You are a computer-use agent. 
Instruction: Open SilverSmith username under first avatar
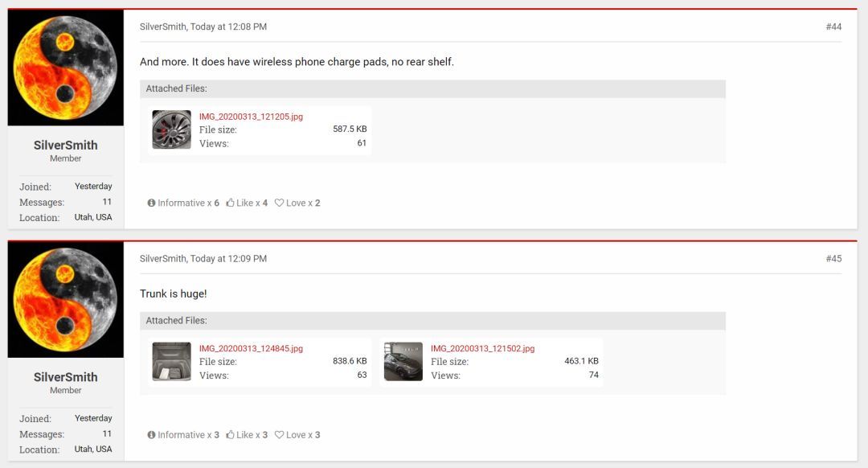pos(65,145)
